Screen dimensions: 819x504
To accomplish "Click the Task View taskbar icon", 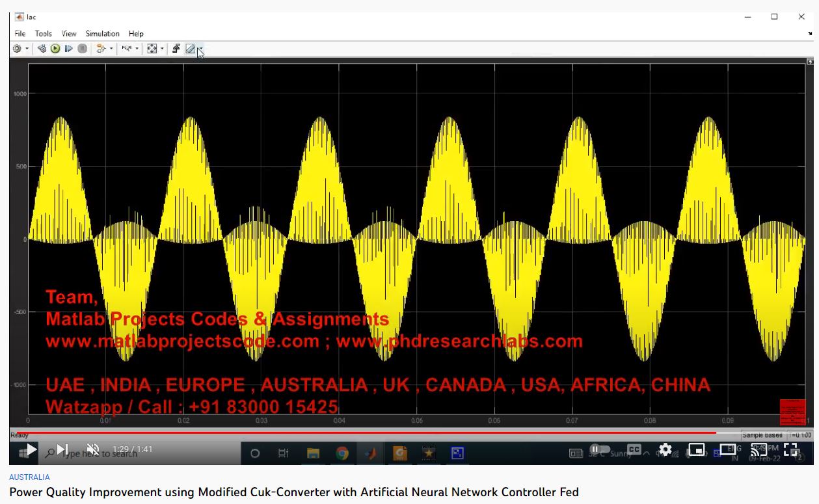I will point(284,453).
